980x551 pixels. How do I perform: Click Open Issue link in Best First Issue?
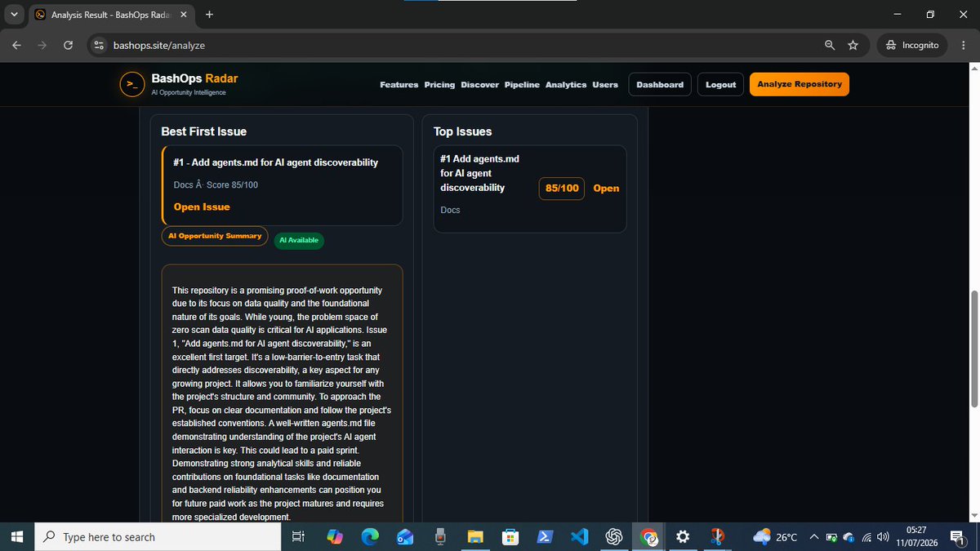(202, 207)
